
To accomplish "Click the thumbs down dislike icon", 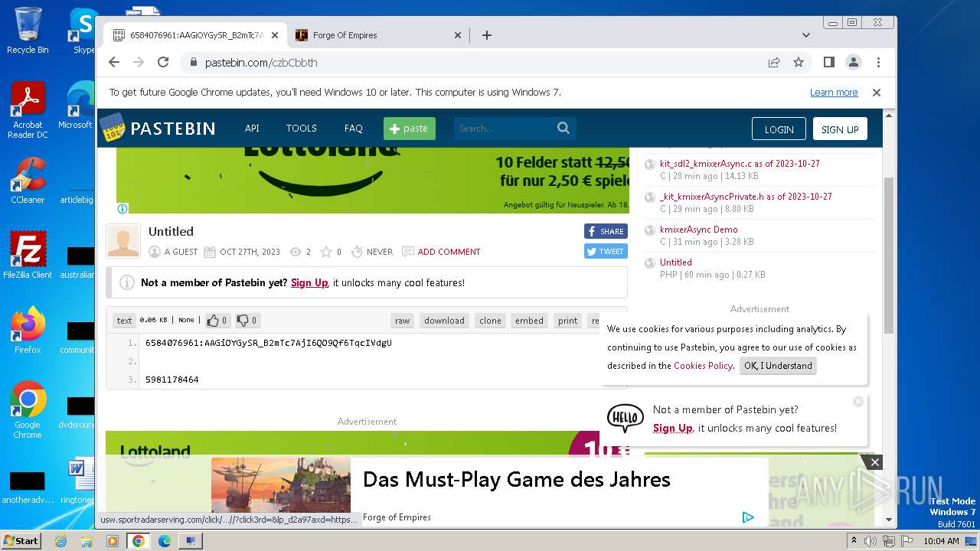I will 243,321.
